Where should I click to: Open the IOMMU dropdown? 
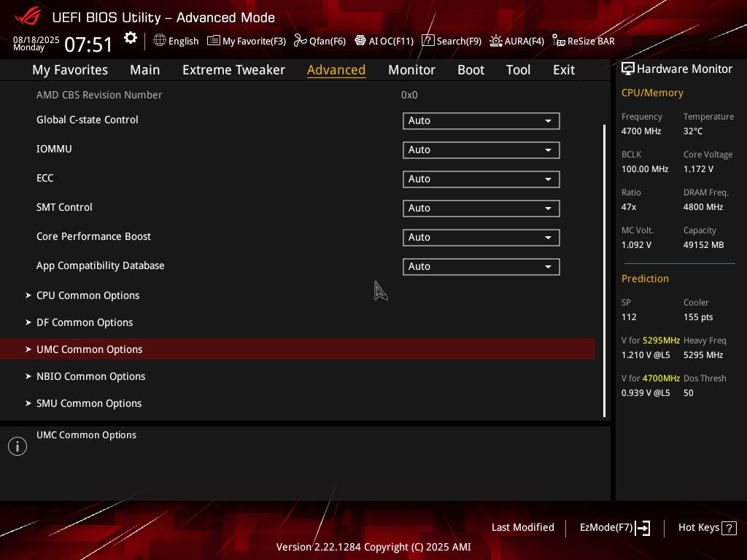481,150
